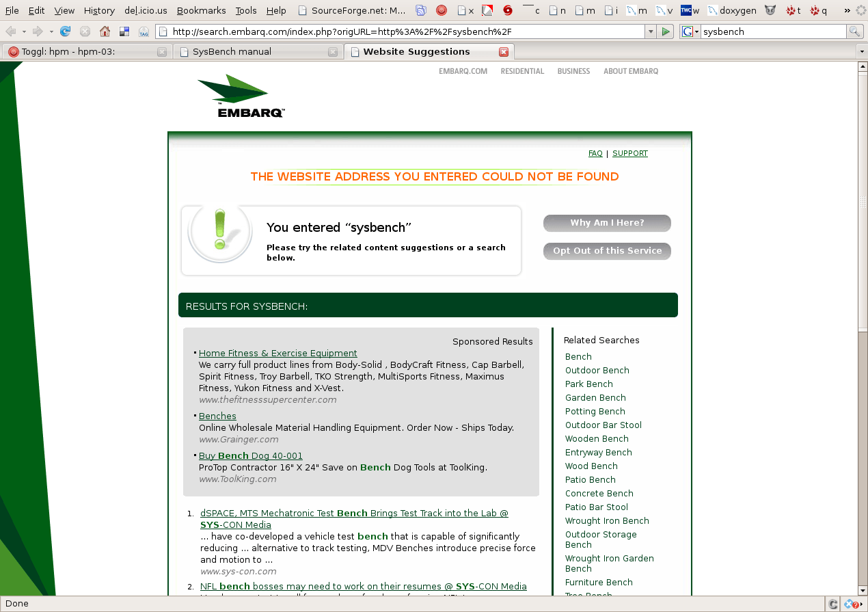This screenshot has width=868, height=612.
Task: Click into the address bar URL field
Action: click(x=400, y=31)
